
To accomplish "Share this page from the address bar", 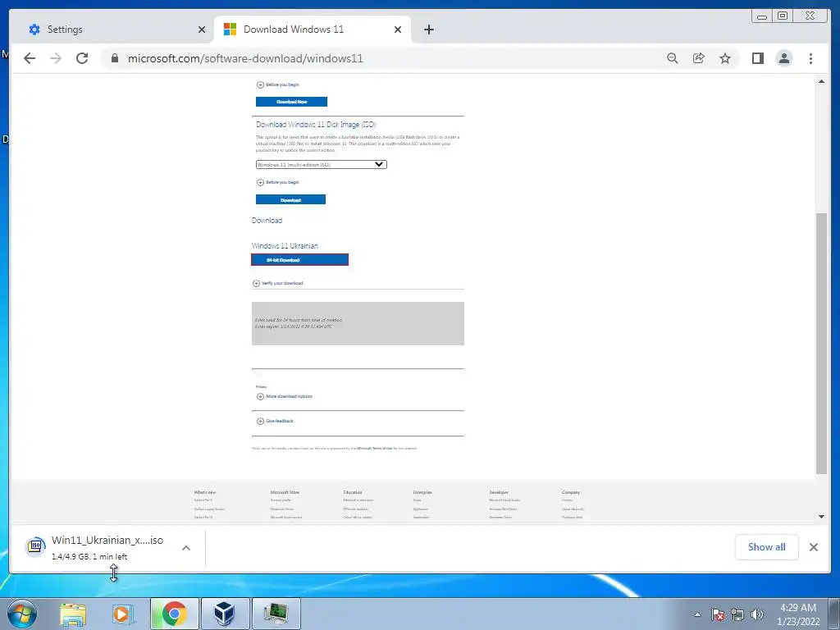I will pyautogui.click(x=699, y=58).
